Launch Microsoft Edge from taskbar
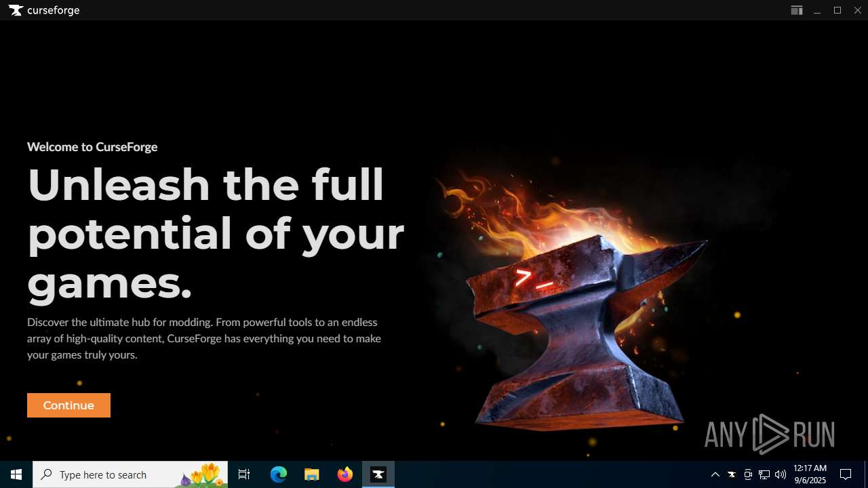The width and height of the screenshot is (868, 488). (x=279, y=474)
